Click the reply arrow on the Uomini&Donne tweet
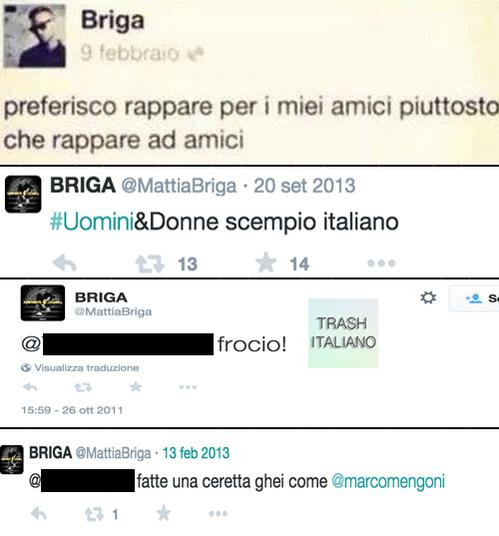 pyautogui.click(x=64, y=263)
